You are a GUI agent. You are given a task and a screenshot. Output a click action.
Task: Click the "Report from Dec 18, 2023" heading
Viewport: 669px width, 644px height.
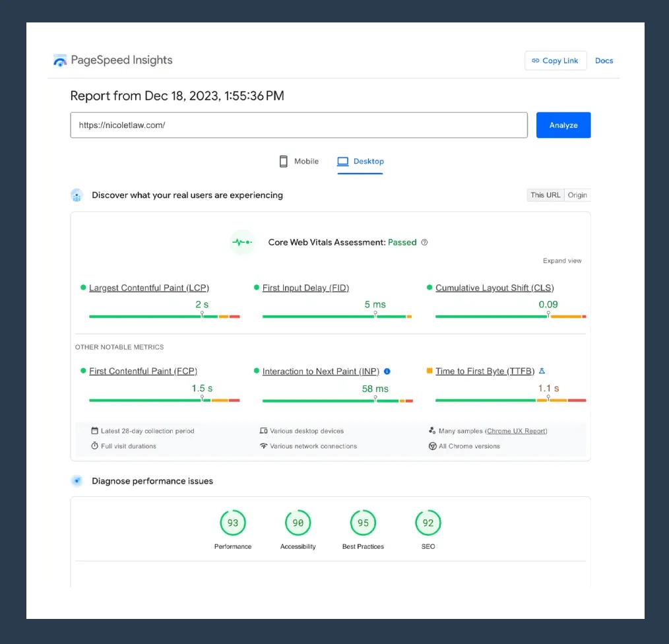coord(177,96)
